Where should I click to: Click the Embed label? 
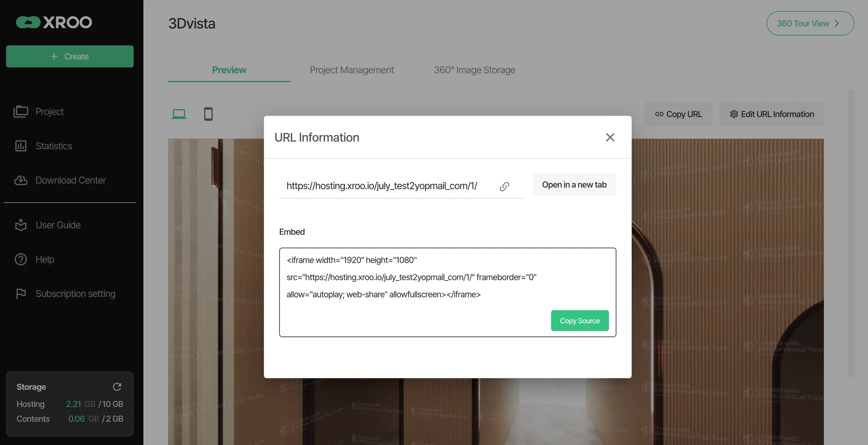pos(292,232)
